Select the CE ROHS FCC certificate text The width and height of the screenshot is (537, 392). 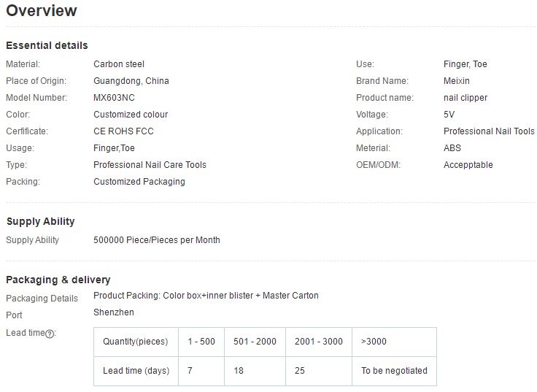click(123, 131)
